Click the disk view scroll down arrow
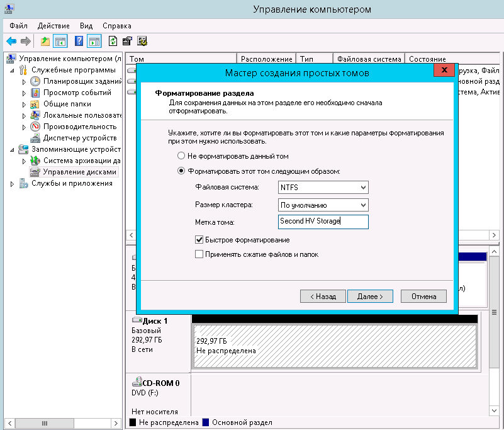The image size is (504, 430). tap(494, 410)
